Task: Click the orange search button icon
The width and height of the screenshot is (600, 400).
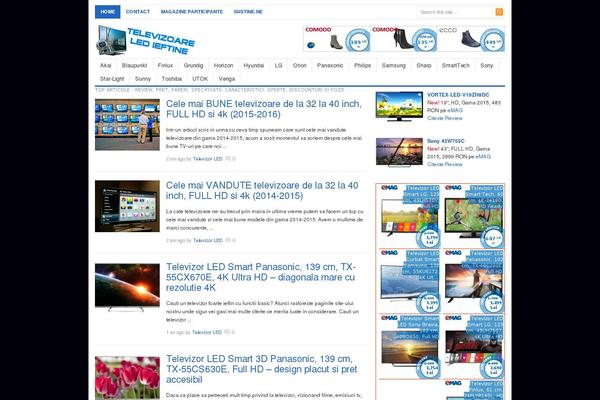Action: click(499, 12)
